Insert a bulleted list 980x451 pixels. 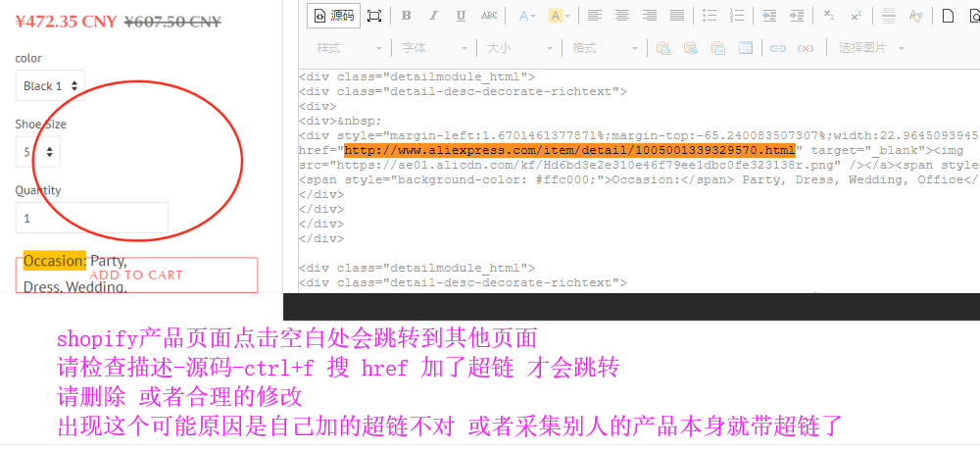click(709, 16)
